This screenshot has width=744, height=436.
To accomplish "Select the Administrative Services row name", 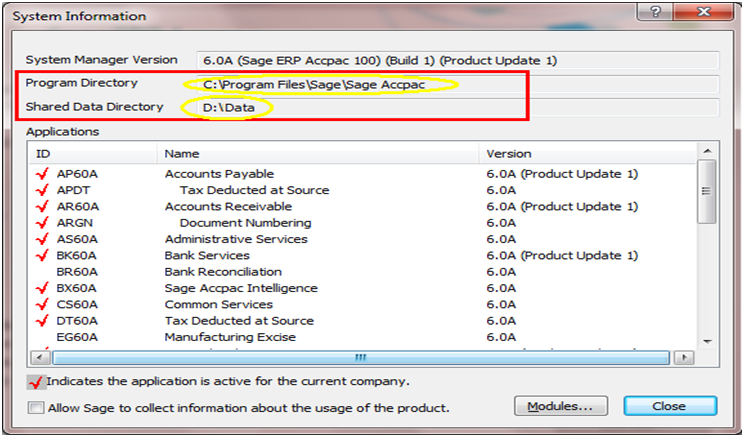I will [236, 239].
